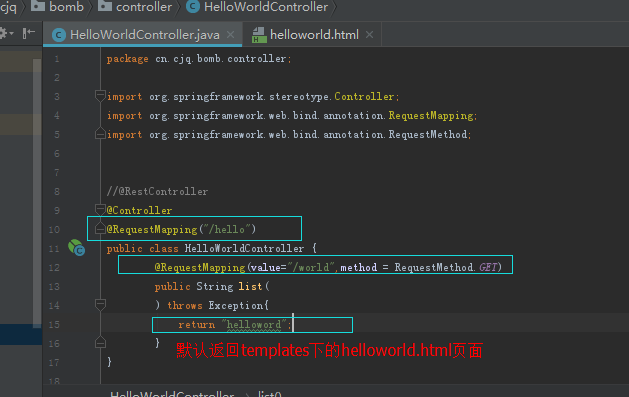Click the folder icon before controller breadcrumb

105,6
